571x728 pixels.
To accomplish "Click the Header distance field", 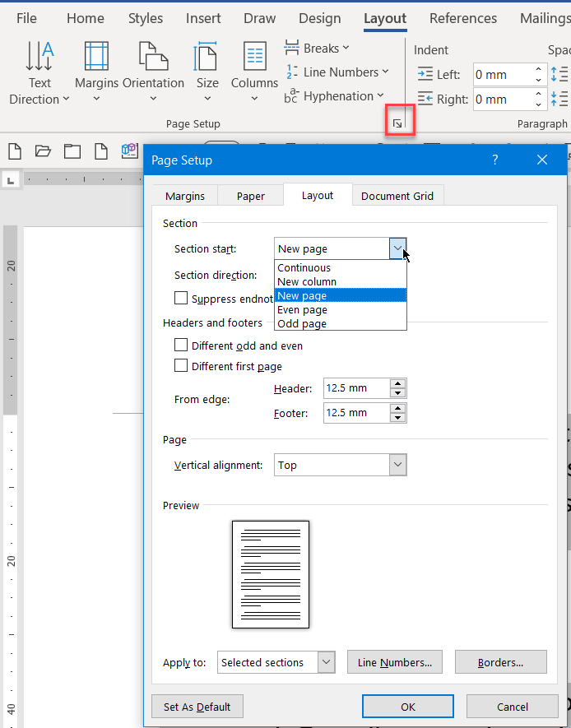I will [356, 388].
